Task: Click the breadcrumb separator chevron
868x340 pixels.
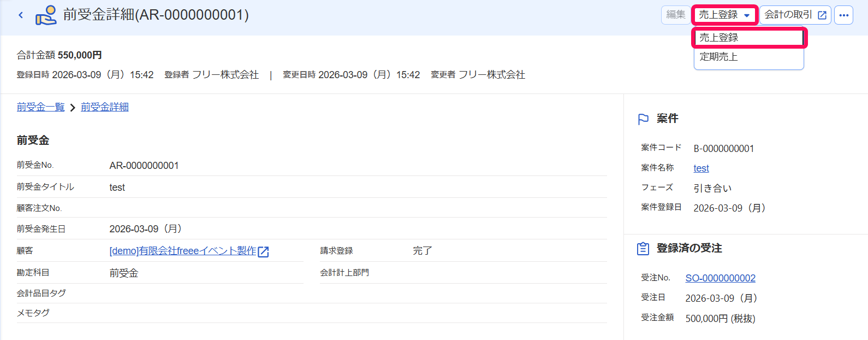Action: coord(73,108)
